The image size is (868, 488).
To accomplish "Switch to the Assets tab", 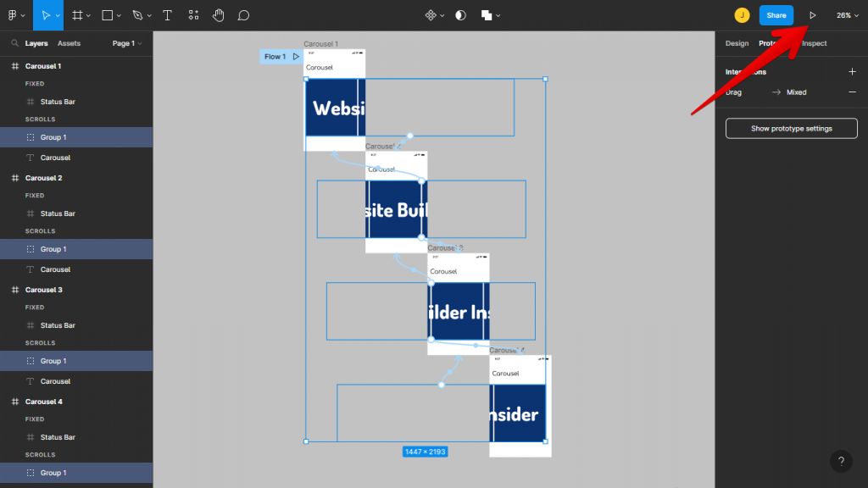I will (x=68, y=42).
